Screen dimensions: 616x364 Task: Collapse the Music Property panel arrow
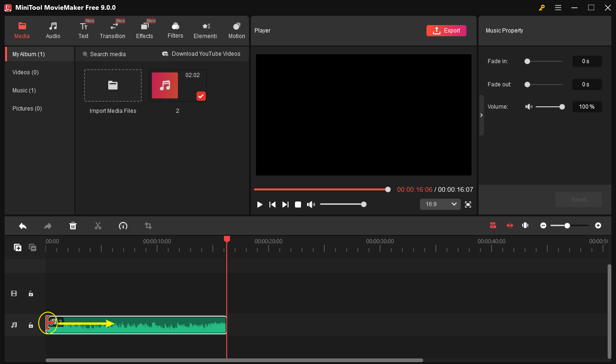point(481,115)
